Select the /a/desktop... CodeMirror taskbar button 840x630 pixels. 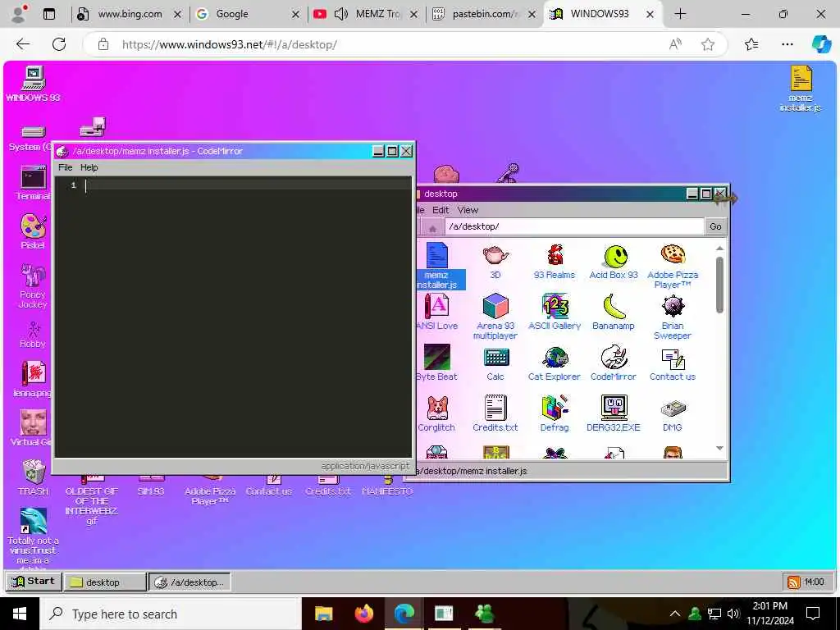pyautogui.click(x=189, y=582)
